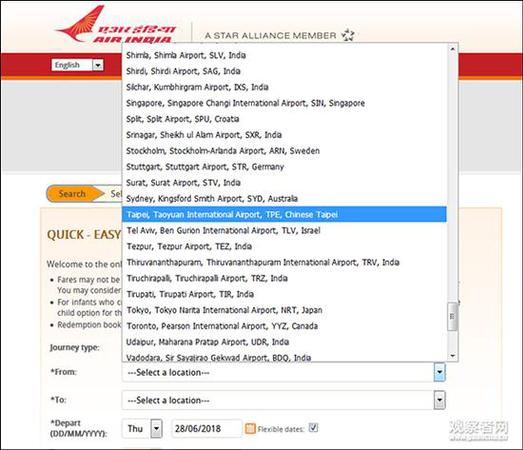The image size is (523, 450).
Task: Choose Singapore Changi International Airport option
Action: click(x=285, y=103)
